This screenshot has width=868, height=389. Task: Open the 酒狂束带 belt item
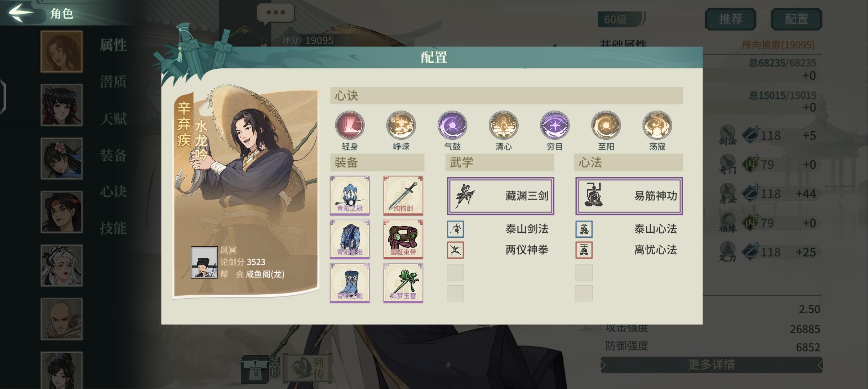[403, 239]
